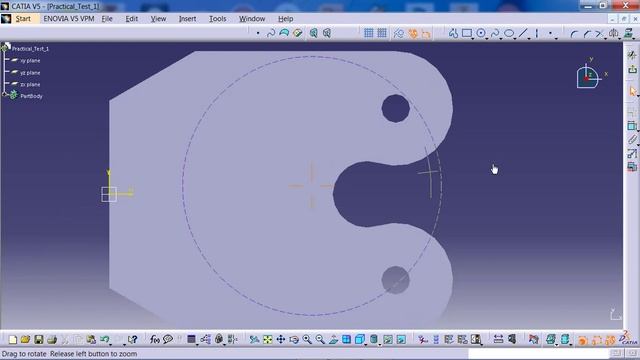Open the File menu
640x360 pixels.
(107, 19)
